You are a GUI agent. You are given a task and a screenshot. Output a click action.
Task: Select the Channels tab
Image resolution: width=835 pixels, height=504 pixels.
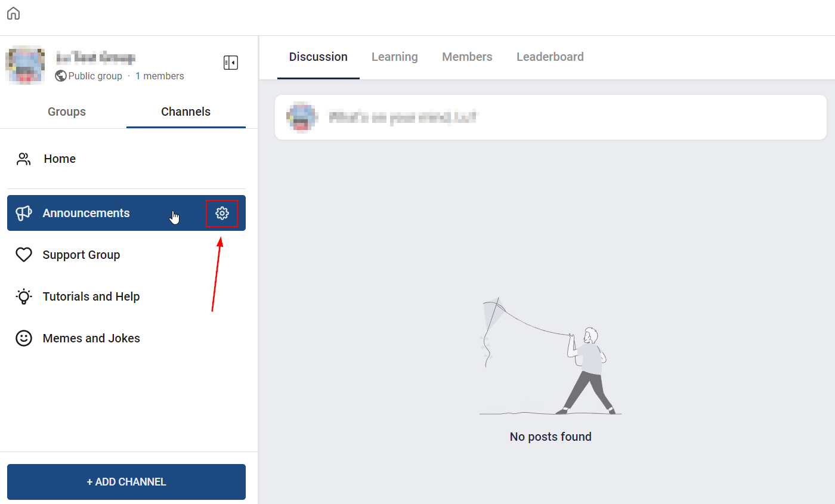(185, 112)
